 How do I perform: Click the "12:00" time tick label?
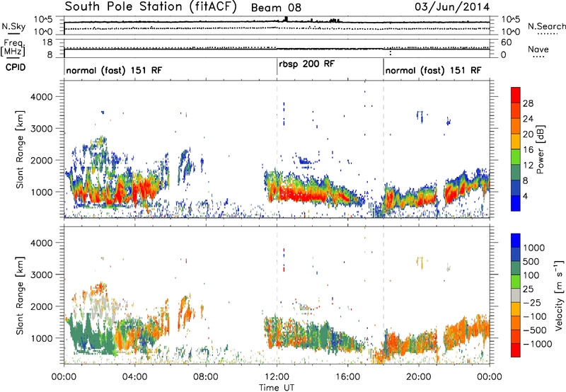point(277,377)
